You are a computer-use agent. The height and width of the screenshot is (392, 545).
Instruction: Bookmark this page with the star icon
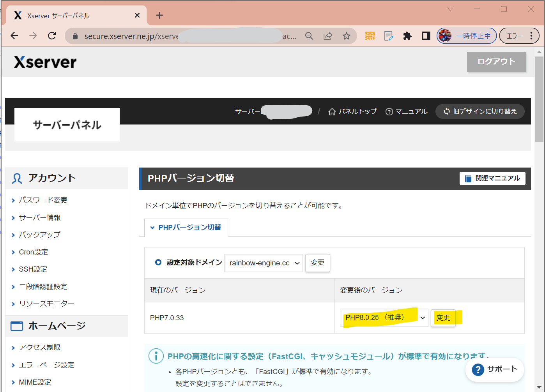click(347, 36)
